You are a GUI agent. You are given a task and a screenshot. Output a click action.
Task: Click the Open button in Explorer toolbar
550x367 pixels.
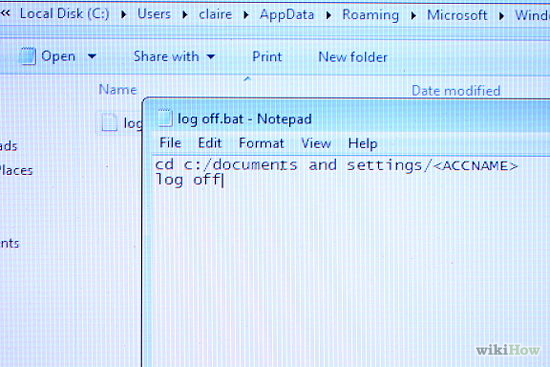58,56
